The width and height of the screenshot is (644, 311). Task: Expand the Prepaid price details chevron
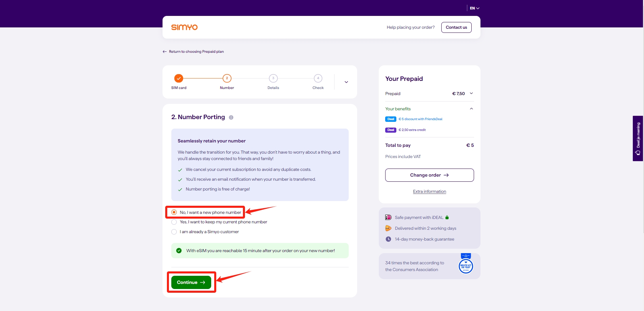tap(471, 93)
